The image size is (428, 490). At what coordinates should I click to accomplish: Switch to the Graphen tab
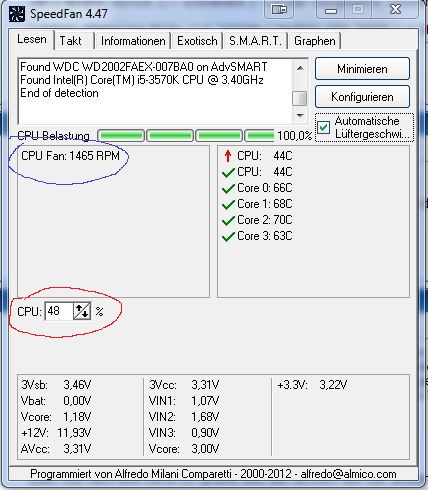[315, 41]
